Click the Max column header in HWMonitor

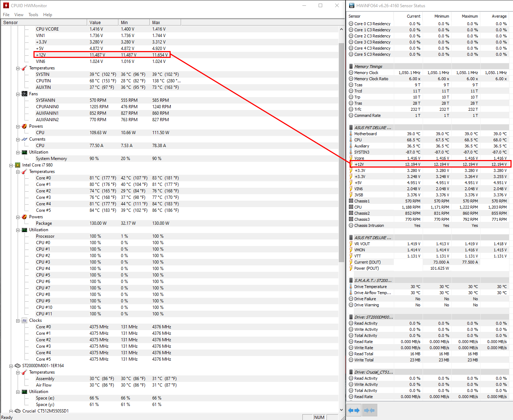tap(165, 22)
